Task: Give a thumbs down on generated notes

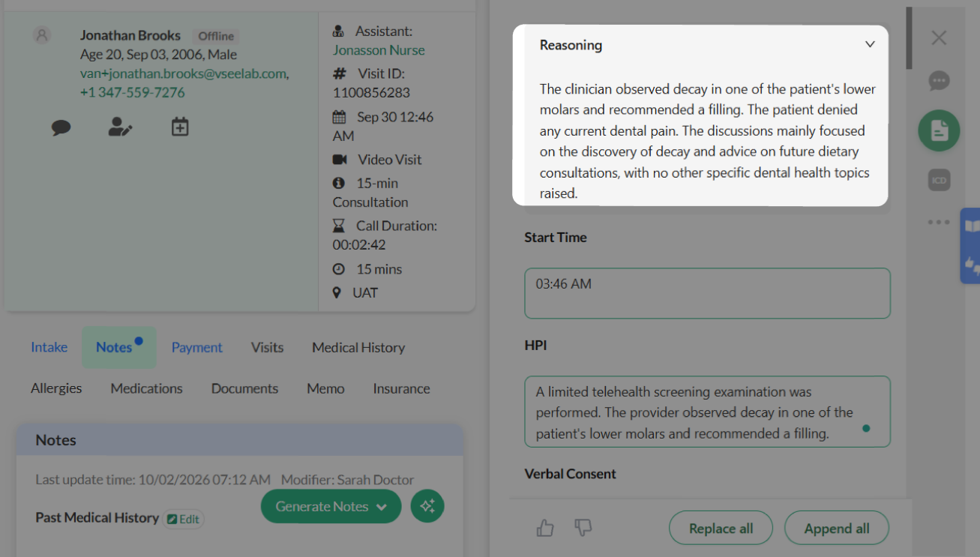Action: click(583, 528)
